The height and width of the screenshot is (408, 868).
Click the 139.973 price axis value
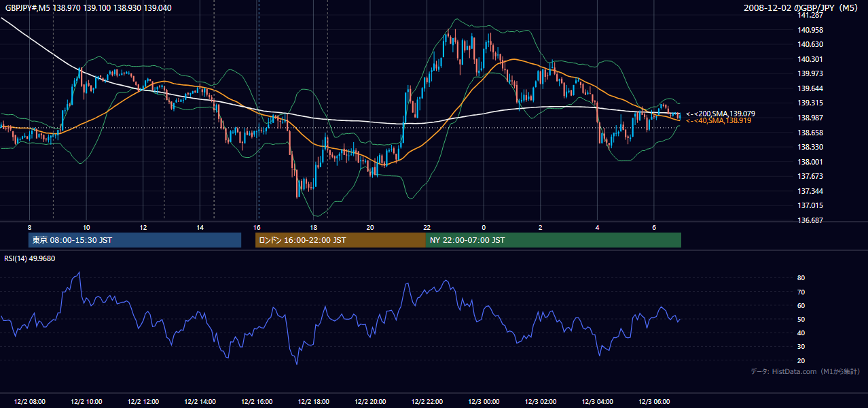pyautogui.click(x=809, y=73)
